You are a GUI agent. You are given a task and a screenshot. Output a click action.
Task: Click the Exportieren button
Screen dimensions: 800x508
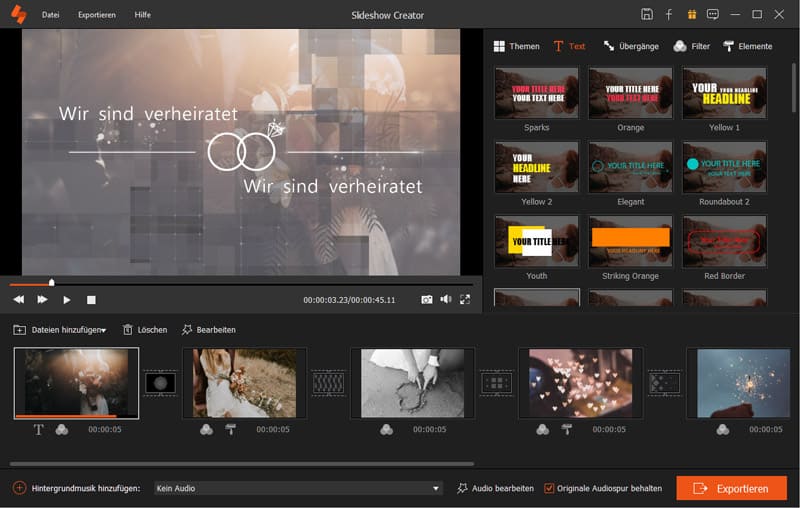pos(731,488)
